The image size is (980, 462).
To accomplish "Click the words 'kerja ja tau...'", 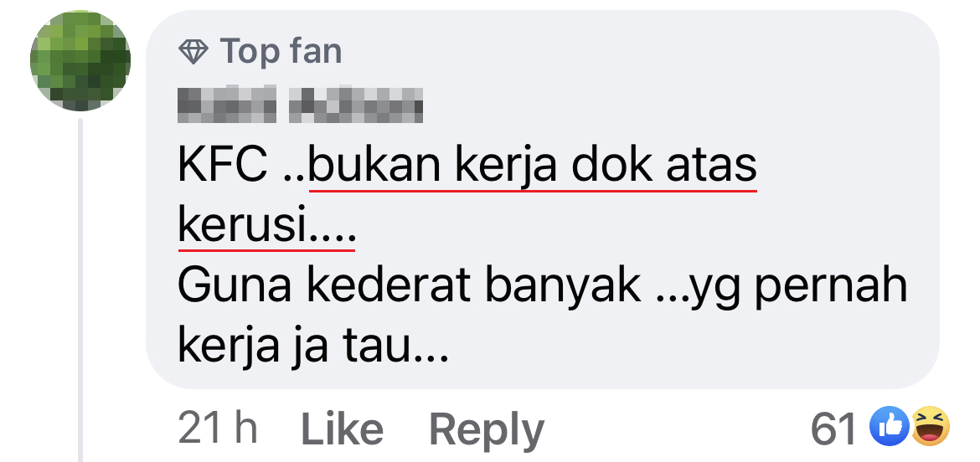I will pos(313,347).
